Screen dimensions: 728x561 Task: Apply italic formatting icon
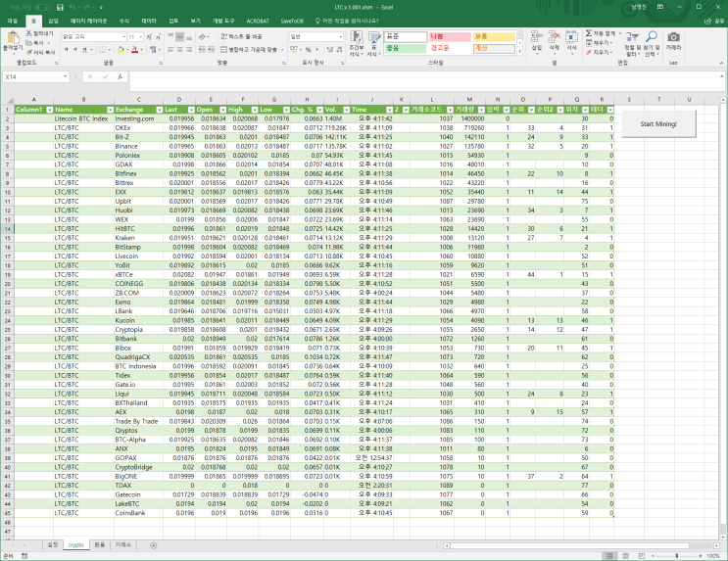pyautogui.click(x=75, y=50)
